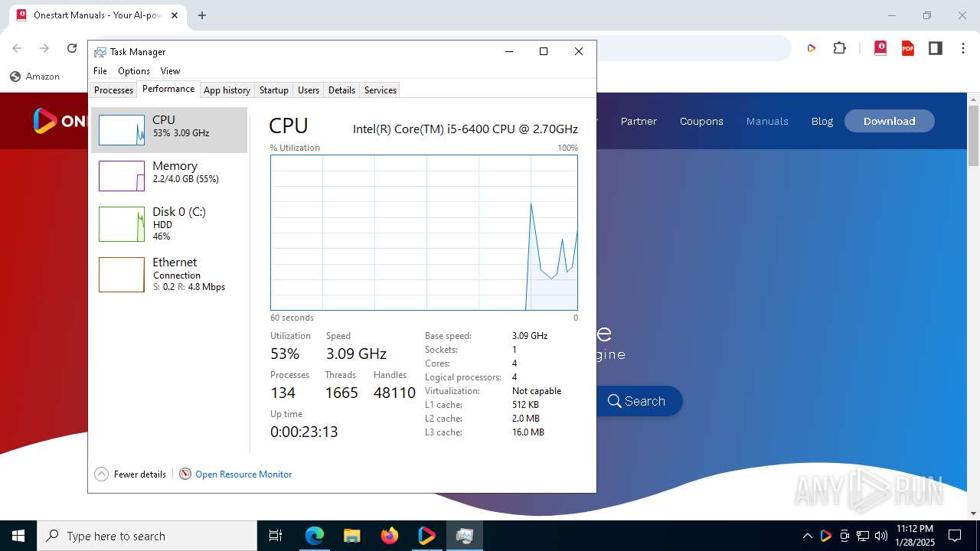980x551 pixels.
Task: Click the taskbar search box
Action: point(147,536)
